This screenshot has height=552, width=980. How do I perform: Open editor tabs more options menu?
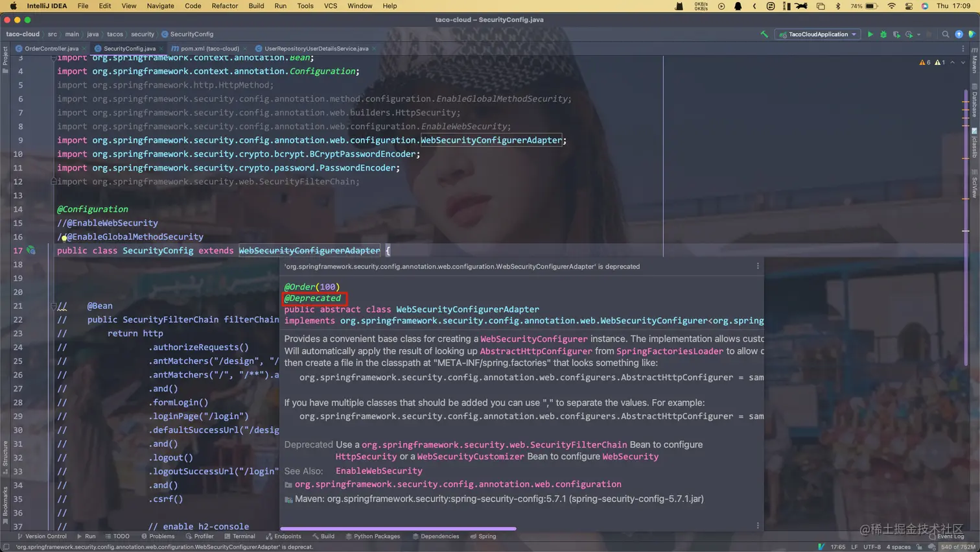pos(963,49)
